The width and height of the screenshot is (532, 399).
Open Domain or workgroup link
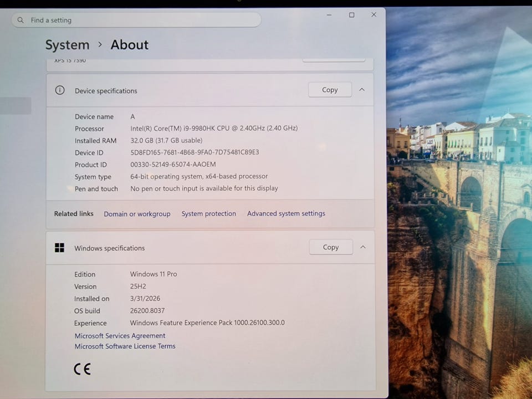click(137, 214)
